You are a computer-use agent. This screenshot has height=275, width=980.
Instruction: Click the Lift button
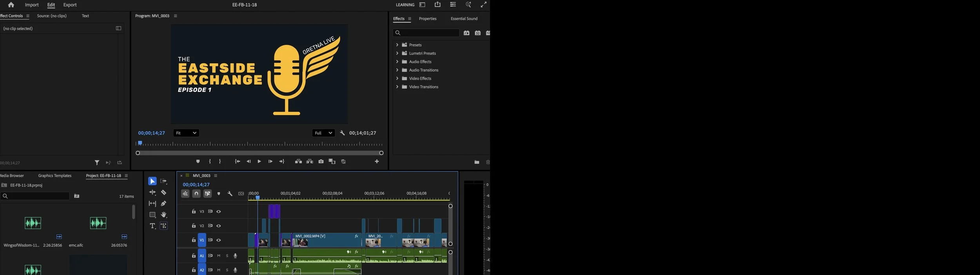click(298, 162)
